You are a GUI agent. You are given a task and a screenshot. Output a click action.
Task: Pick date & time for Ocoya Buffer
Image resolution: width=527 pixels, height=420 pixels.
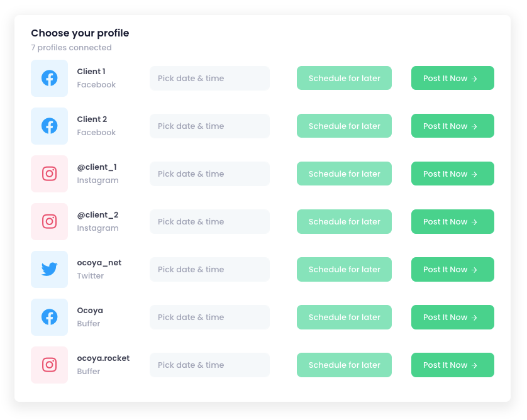pyautogui.click(x=209, y=317)
